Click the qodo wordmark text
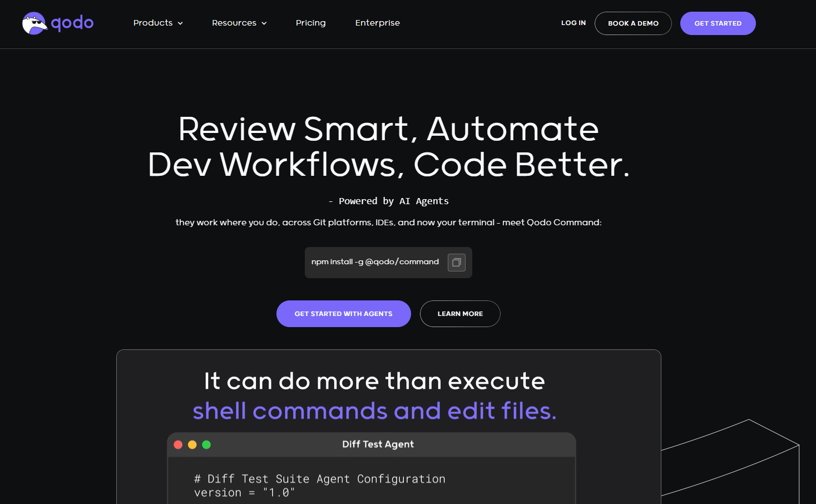 point(72,23)
